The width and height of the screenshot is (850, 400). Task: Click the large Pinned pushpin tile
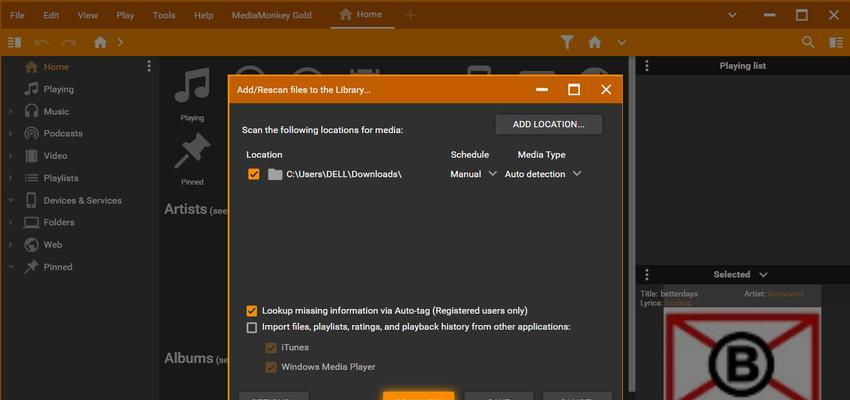(x=192, y=150)
